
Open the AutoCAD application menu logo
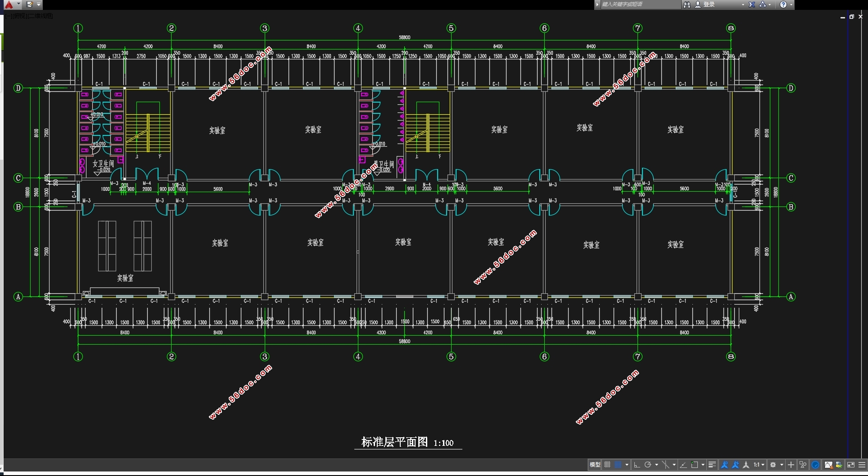coord(9,4)
